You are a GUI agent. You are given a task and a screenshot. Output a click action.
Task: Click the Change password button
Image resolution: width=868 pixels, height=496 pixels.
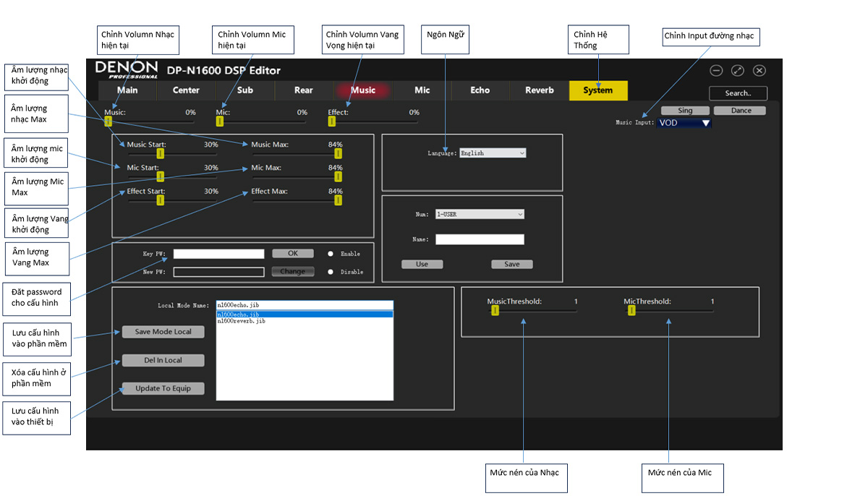(293, 272)
